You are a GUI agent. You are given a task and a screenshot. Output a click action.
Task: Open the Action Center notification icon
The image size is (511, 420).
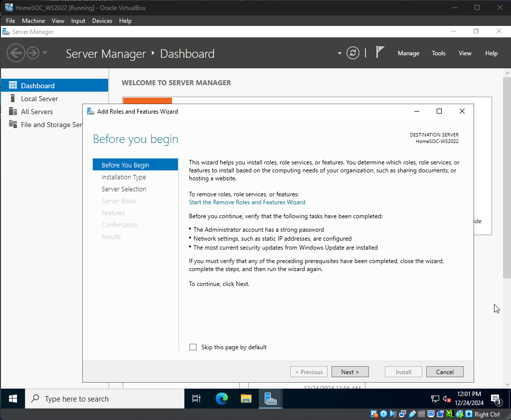(x=496, y=399)
